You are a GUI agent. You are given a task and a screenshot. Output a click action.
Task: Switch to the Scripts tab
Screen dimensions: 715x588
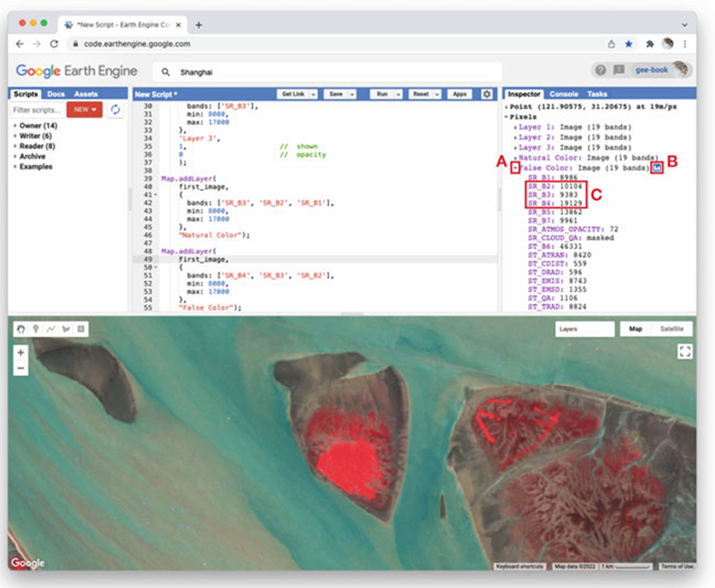click(x=26, y=94)
